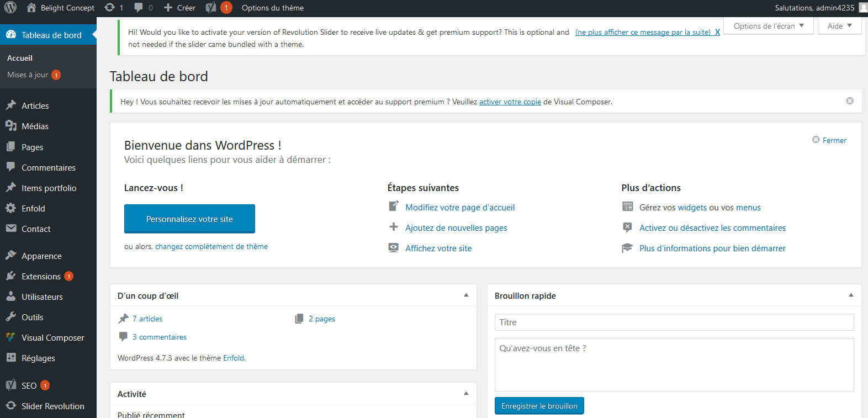
Task: Click the Pages icon in sidebar
Action: (x=11, y=147)
